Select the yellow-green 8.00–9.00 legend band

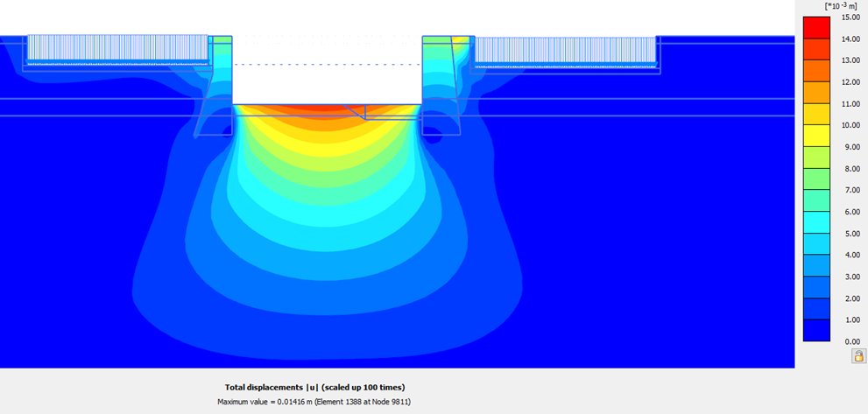point(816,157)
